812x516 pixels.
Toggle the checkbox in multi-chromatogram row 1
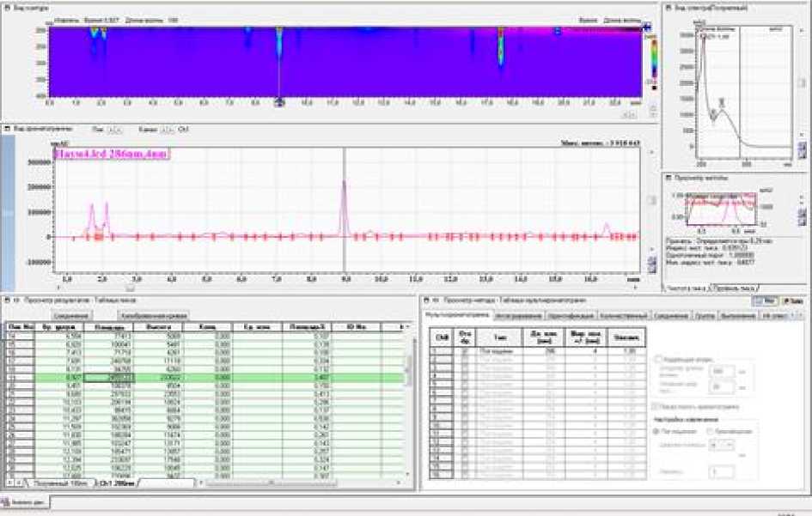pos(465,351)
